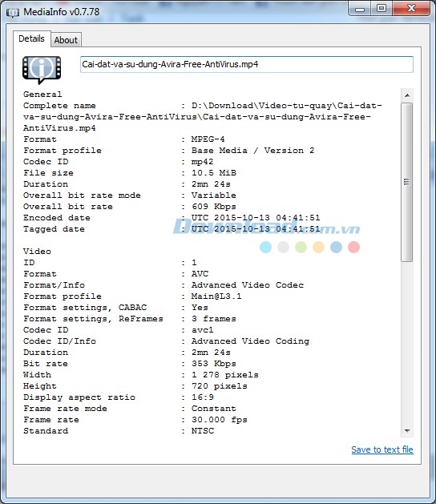This screenshot has width=436, height=504.
Task: Click the MediaInfo title bar app icon
Action: (13, 13)
